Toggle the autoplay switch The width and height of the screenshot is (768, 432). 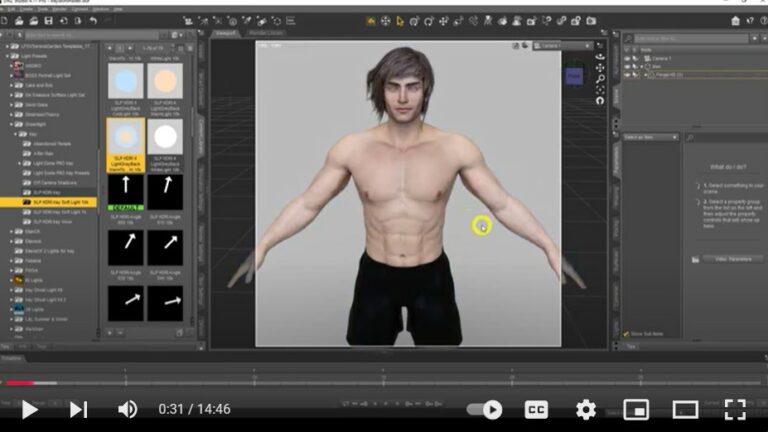point(486,409)
